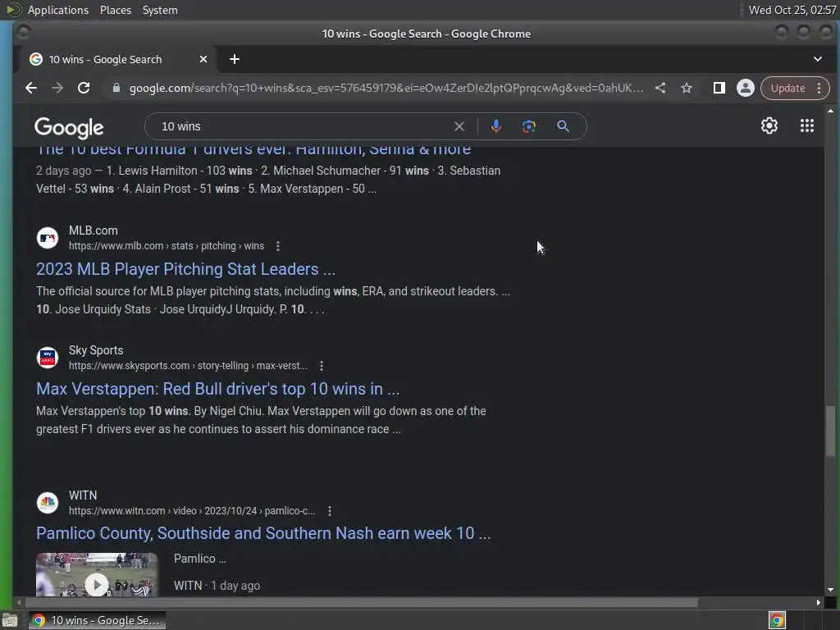Click the Sky Sports site name
Viewport: 840px width, 630px height.
[96, 350]
